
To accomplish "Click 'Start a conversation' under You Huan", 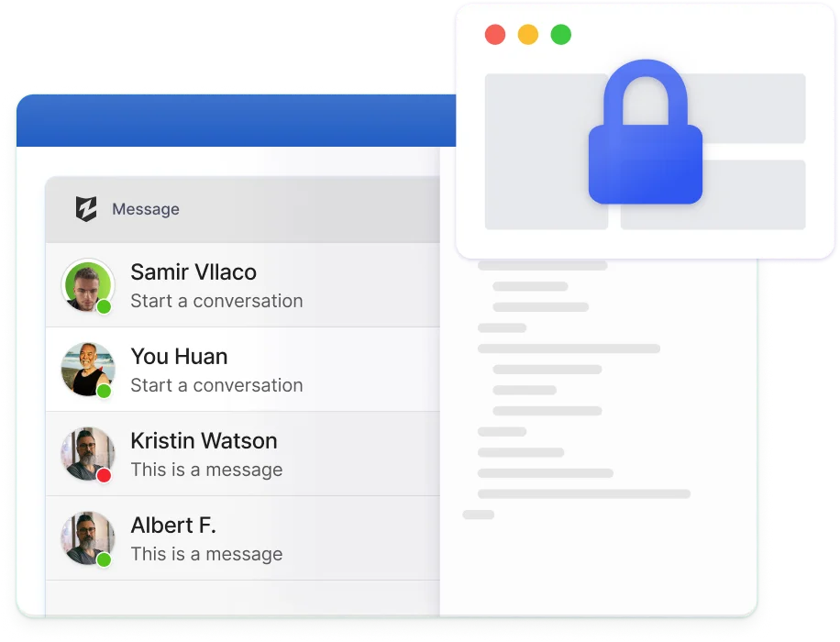I will pos(216,385).
